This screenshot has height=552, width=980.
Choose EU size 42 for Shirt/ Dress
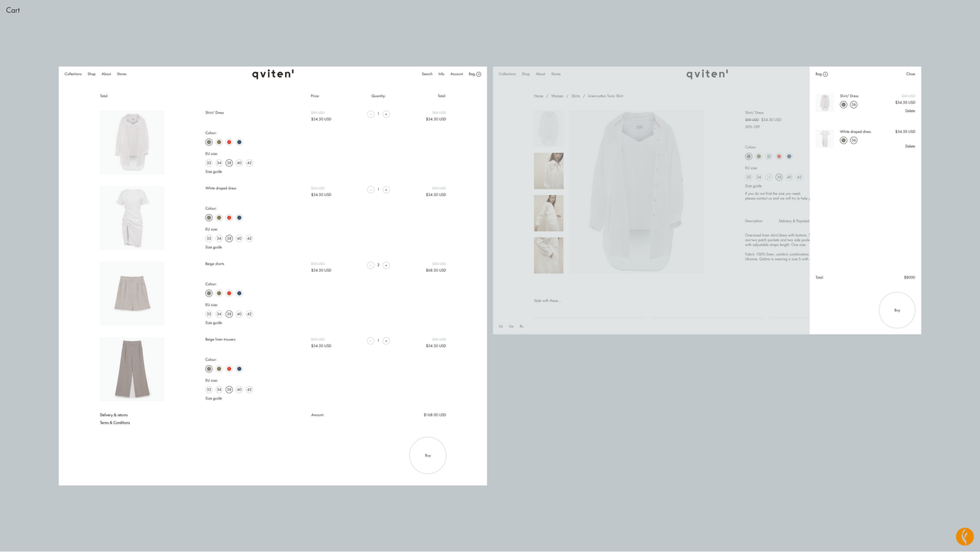pos(249,162)
